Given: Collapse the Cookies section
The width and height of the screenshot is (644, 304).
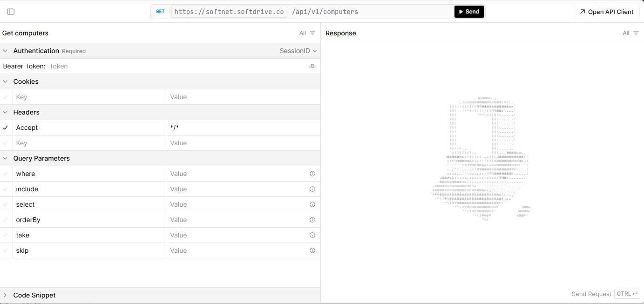Looking at the screenshot, I should click(5, 81).
